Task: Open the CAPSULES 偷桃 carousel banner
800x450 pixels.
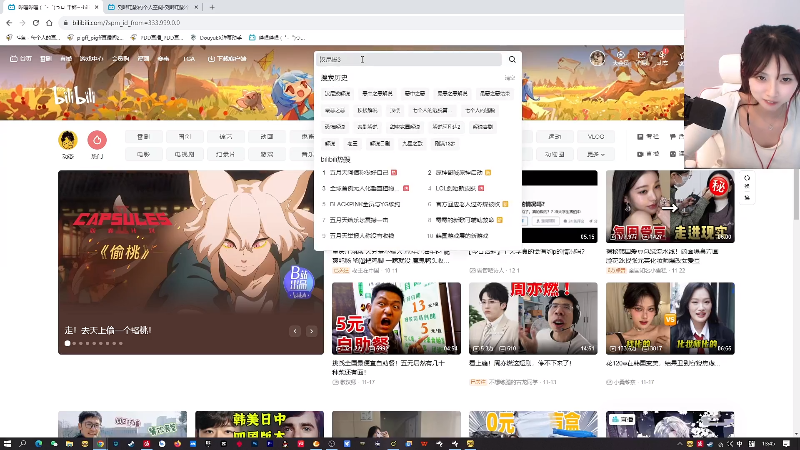Action: click(x=191, y=262)
